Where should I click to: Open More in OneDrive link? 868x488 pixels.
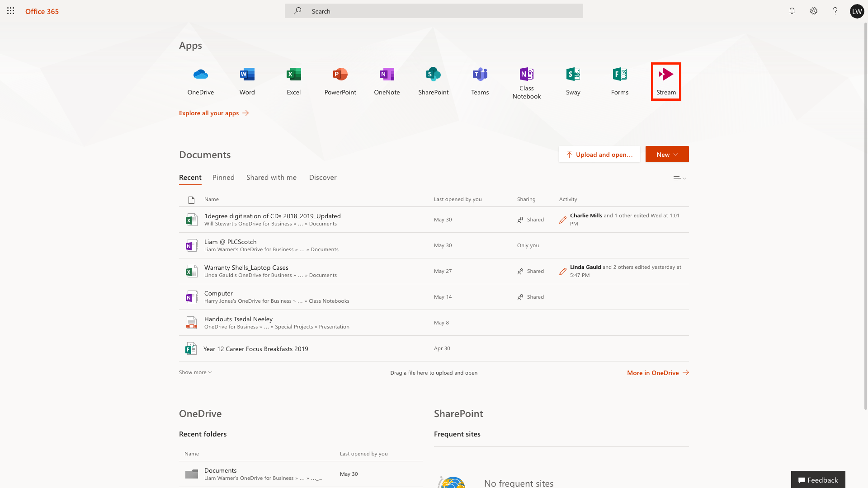[x=658, y=373]
